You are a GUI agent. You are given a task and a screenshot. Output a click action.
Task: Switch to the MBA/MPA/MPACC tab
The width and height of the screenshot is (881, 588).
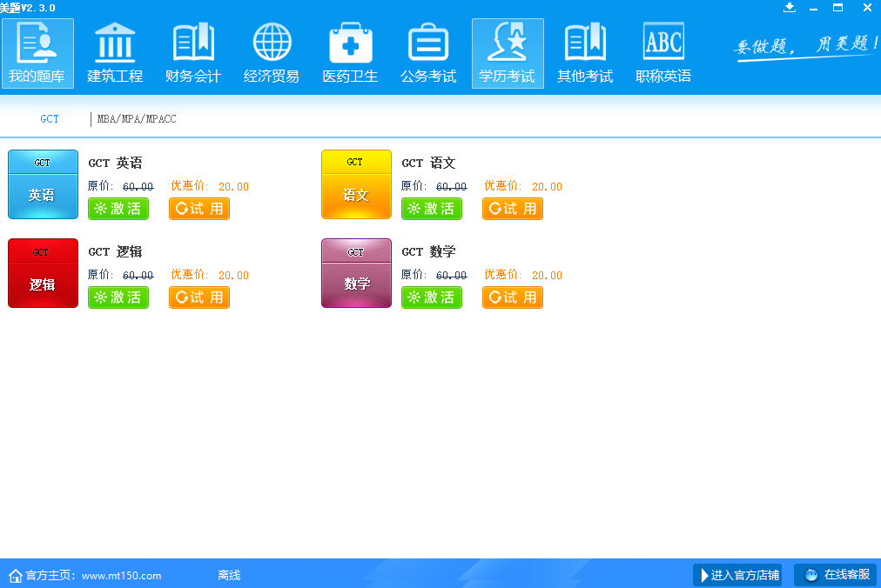[x=137, y=119]
